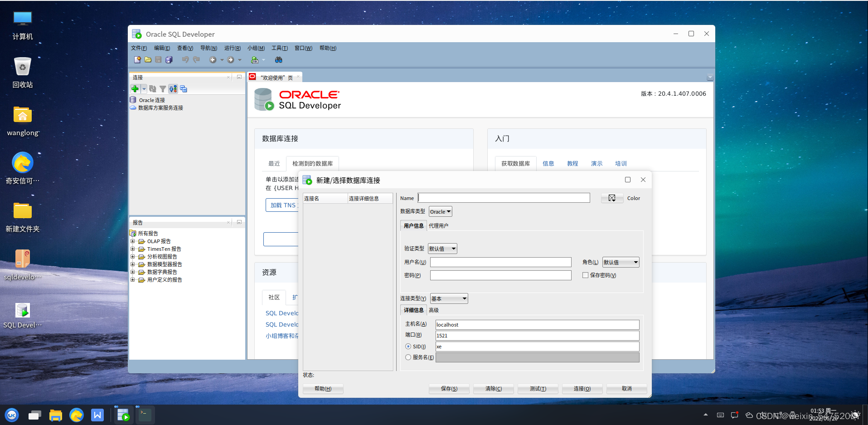Click the 端口 field containing 1521
Screen dimensions: 868x425
538,336
